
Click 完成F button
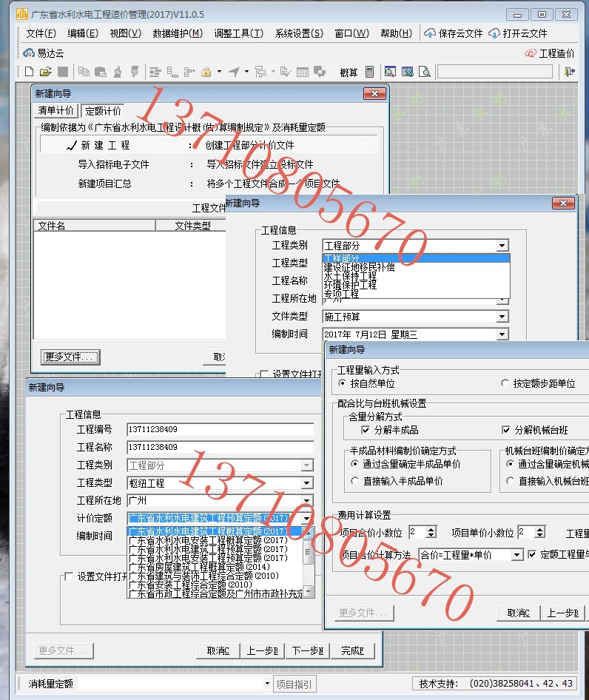tap(352, 651)
